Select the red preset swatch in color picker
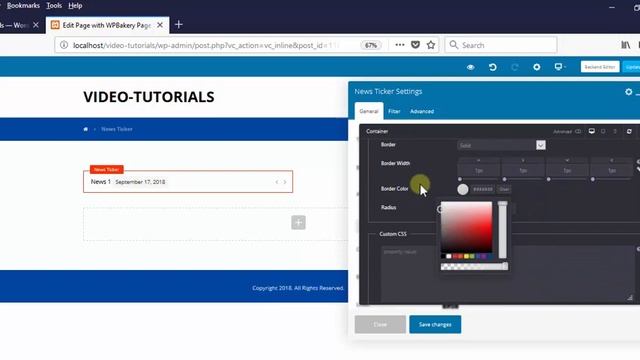The image size is (640, 360). (455, 256)
